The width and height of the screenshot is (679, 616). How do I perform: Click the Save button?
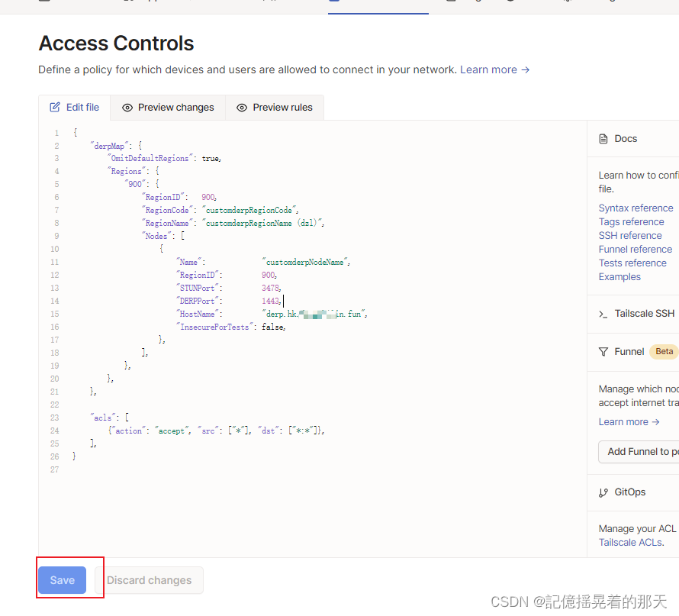pos(62,579)
